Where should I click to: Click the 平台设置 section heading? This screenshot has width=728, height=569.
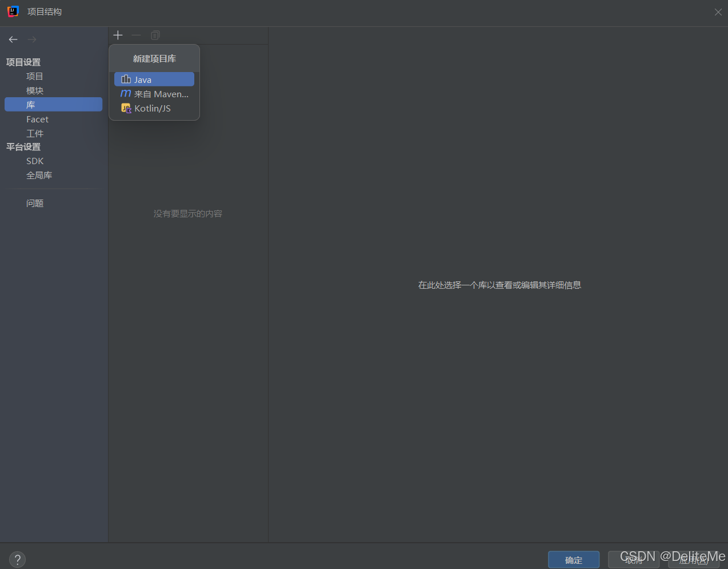pyautogui.click(x=23, y=147)
